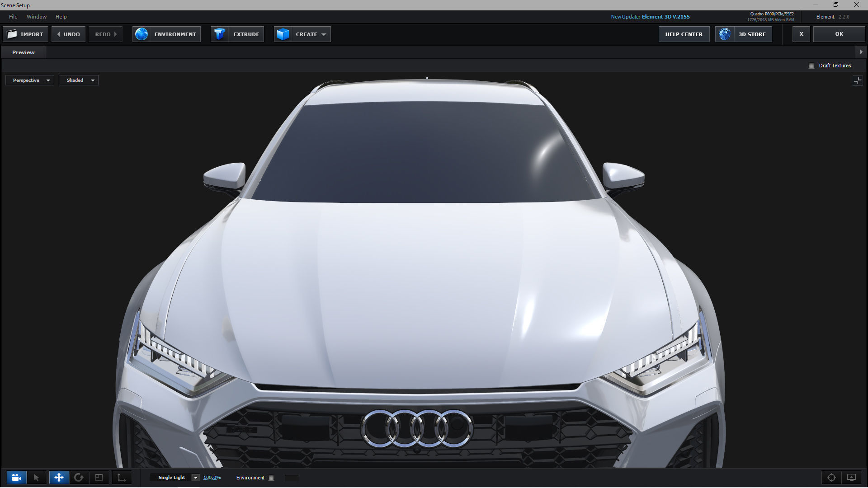Select the arrow selection tool
The image size is (868, 488).
(37, 478)
